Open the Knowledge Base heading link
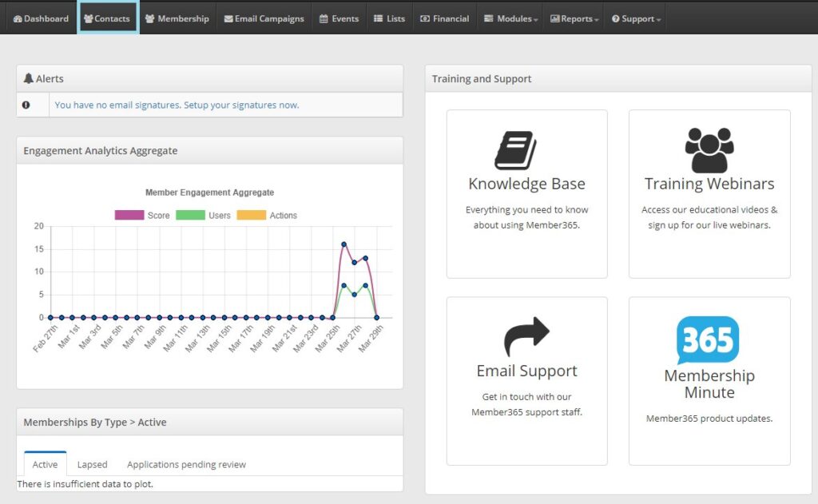The height and width of the screenshot is (504, 818). (527, 184)
